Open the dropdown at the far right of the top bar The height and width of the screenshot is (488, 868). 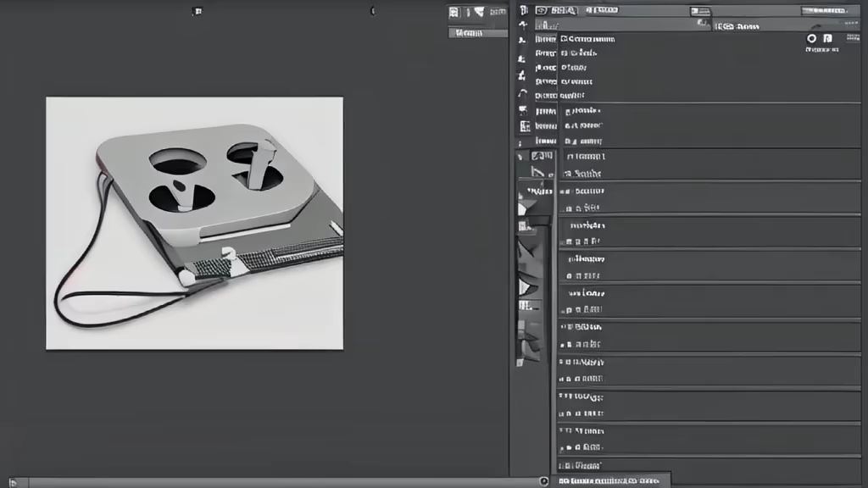click(822, 11)
